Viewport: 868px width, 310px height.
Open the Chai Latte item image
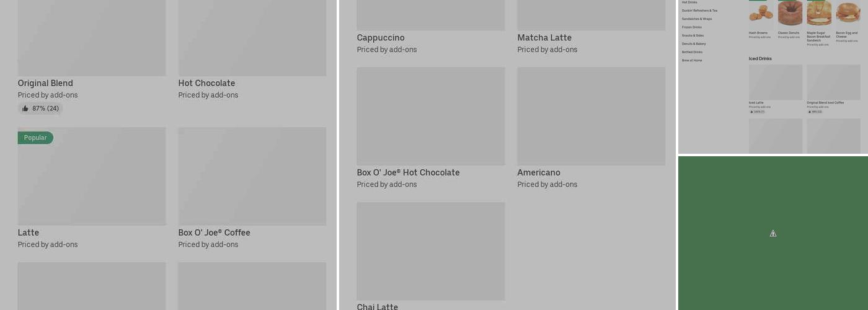[x=430, y=251]
